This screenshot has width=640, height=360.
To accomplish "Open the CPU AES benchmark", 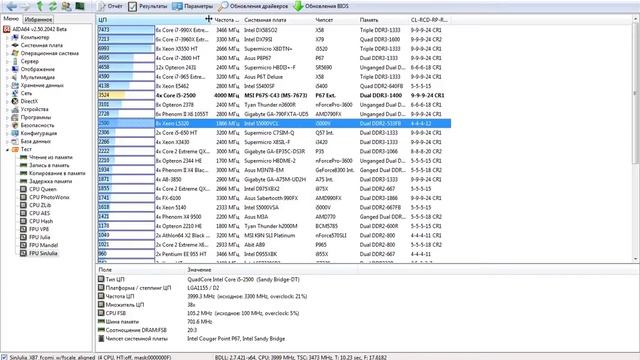I will (x=36, y=213).
